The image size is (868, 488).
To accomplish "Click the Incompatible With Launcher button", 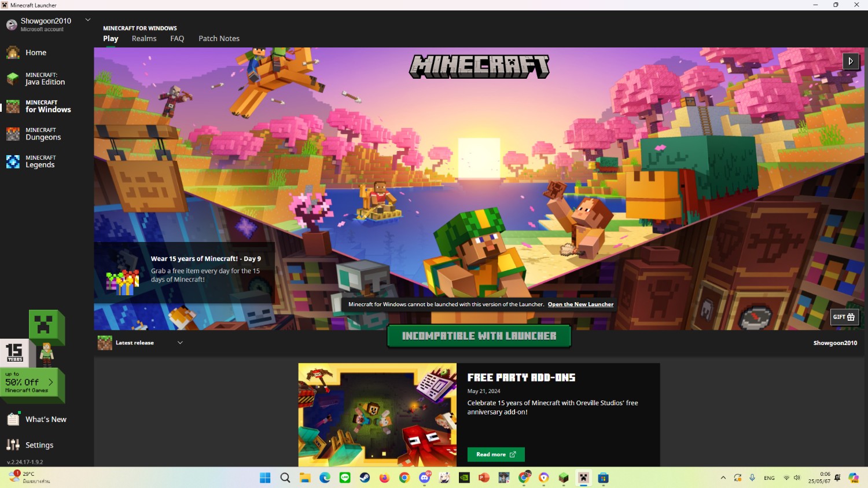I will [x=479, y=336].
